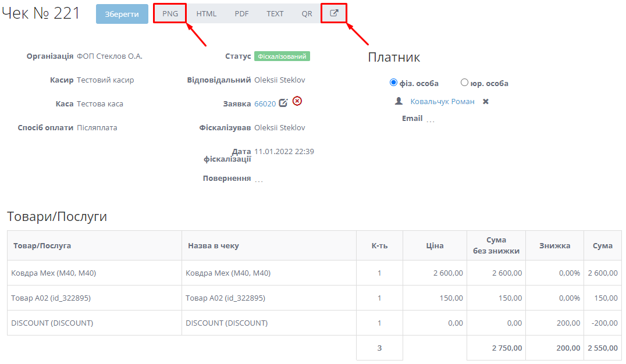This screenshot has height=364, width=626.
Task: Click the empty Повернення value placeholder
Action: (259, 180)
